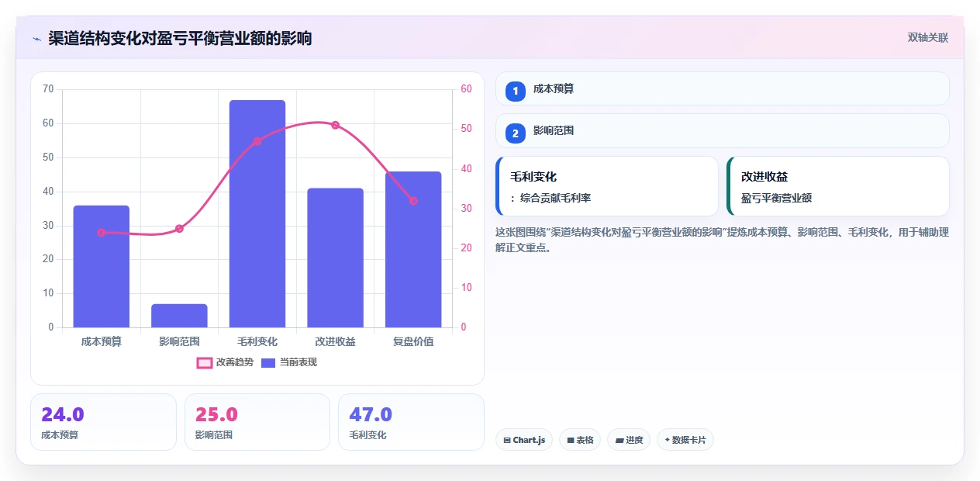
Task: Click the trend line point on 复盘价值
Action: pyautogui.click(x=413, y=201)
